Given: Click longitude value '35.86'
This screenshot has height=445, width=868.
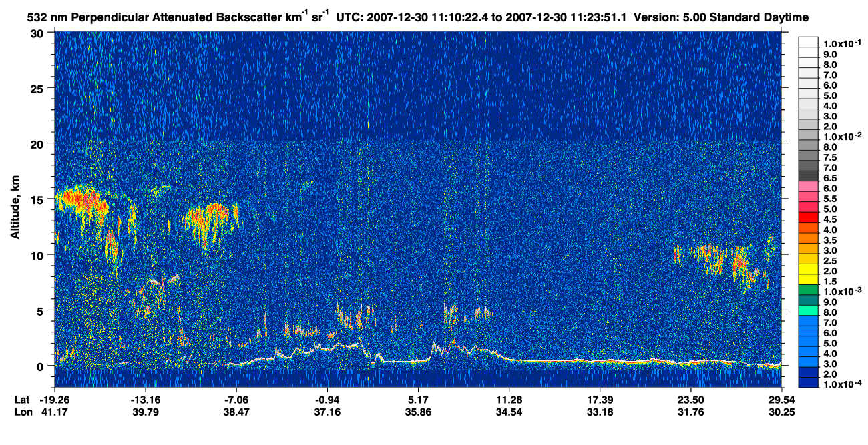Looking at the screenshot, I should tap(418, 412).
